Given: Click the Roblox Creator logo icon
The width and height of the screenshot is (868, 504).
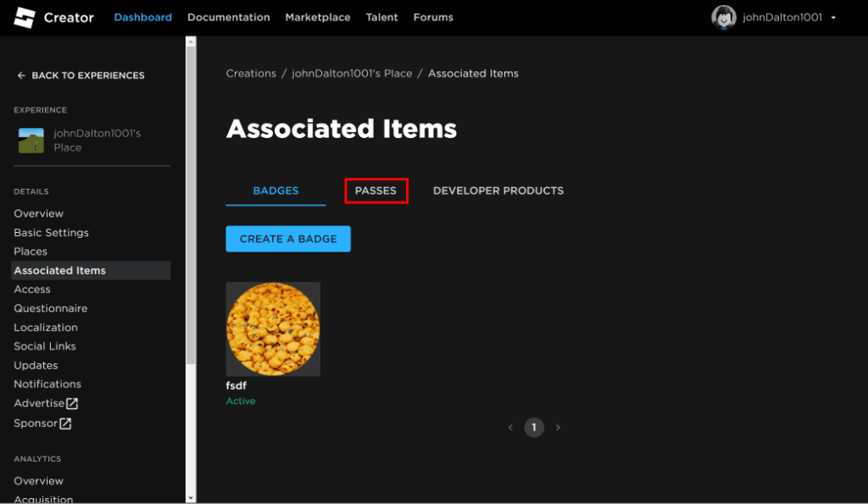Looking at the screenshot, I should click(x=25, y=18).
